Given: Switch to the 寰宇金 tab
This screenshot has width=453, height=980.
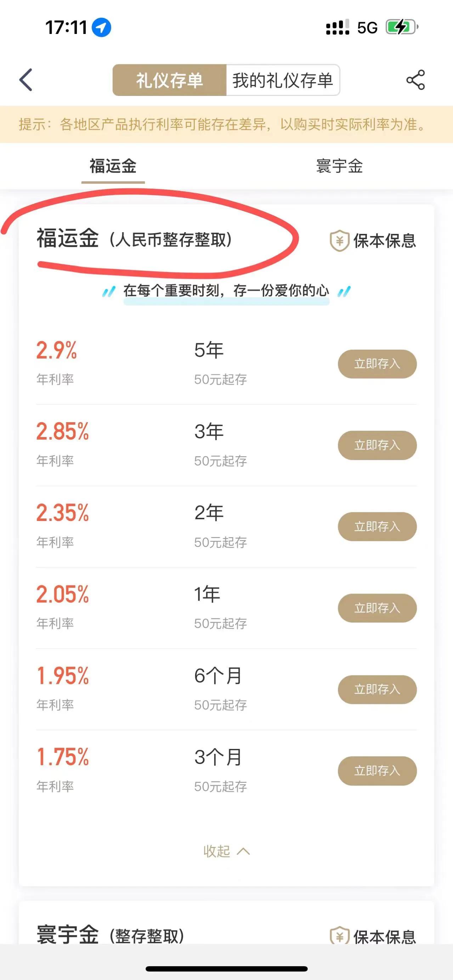Looking at the screenshot, I should pyautogui.click(x=340, y=166).
